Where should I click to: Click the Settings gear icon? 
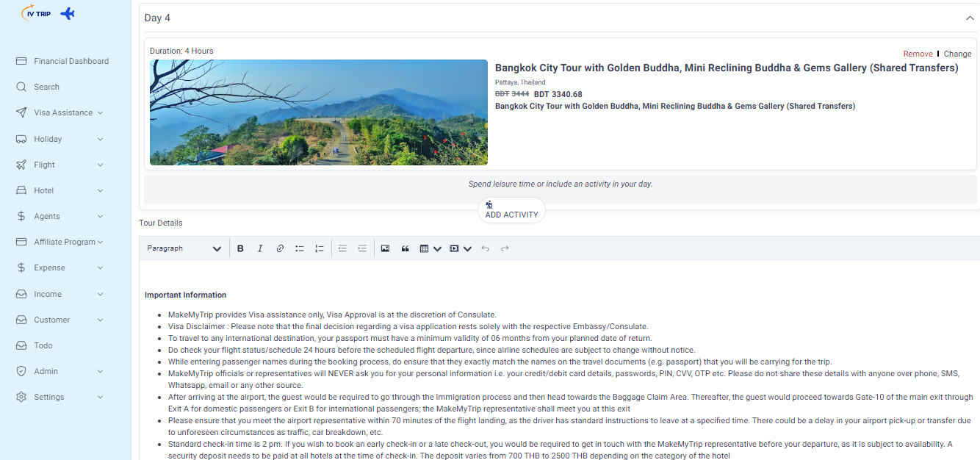click(x=21, y=397)
